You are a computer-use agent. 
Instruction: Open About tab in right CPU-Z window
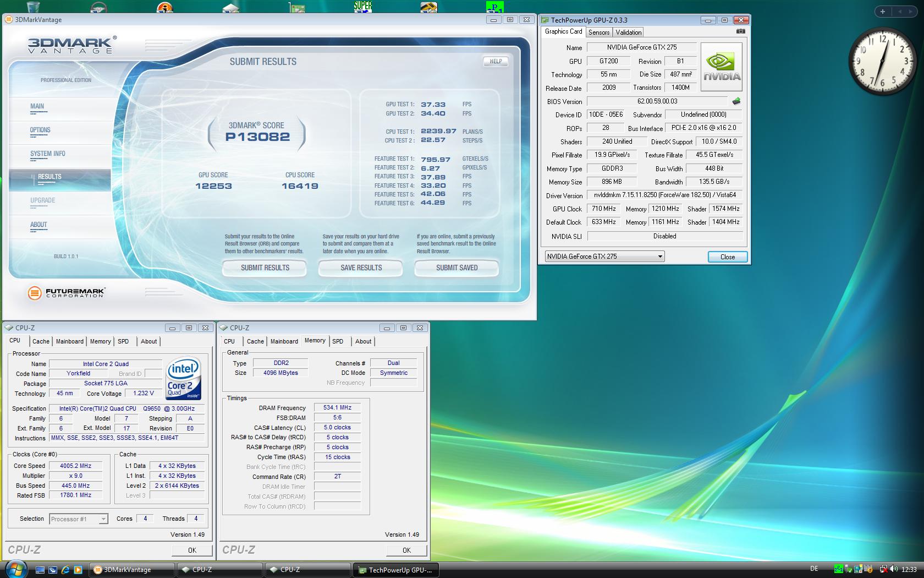point(363,341)
